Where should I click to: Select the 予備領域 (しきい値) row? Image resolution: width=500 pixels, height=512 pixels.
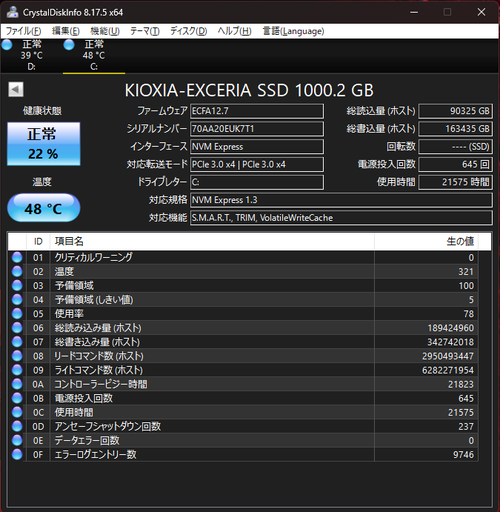tap(243, 299)
